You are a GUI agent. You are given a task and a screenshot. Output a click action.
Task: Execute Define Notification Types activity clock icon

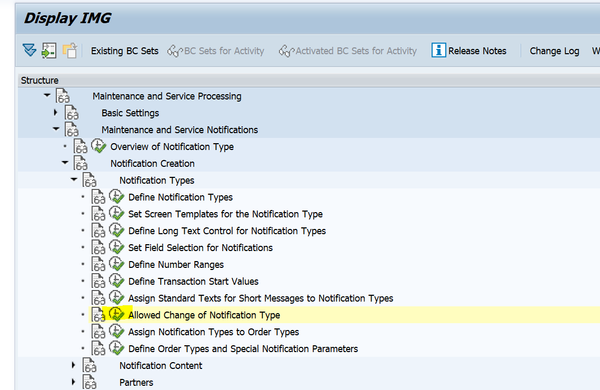(117, 197)
